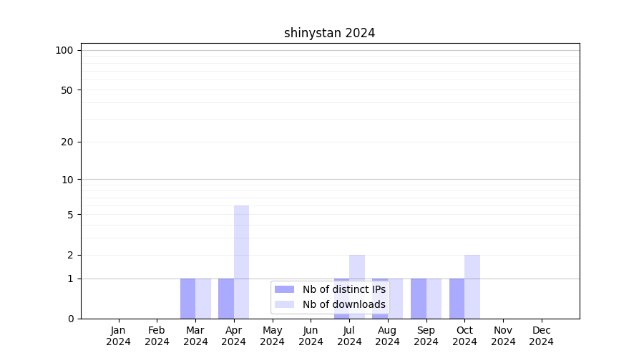The height and width of the screenshot is (358, 644).
Task: Select the October downloads bar
Action: pyautogui.click(x=472, y=286)
